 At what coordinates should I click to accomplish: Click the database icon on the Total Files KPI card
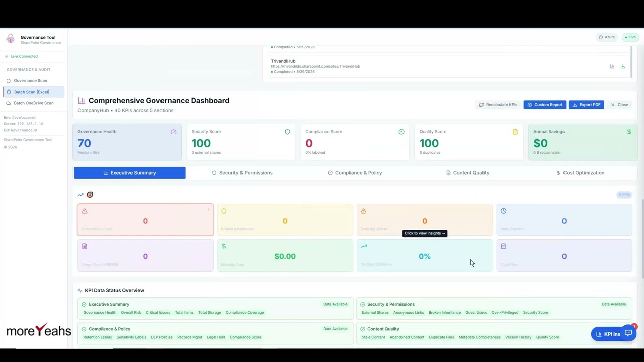point(503,246)
